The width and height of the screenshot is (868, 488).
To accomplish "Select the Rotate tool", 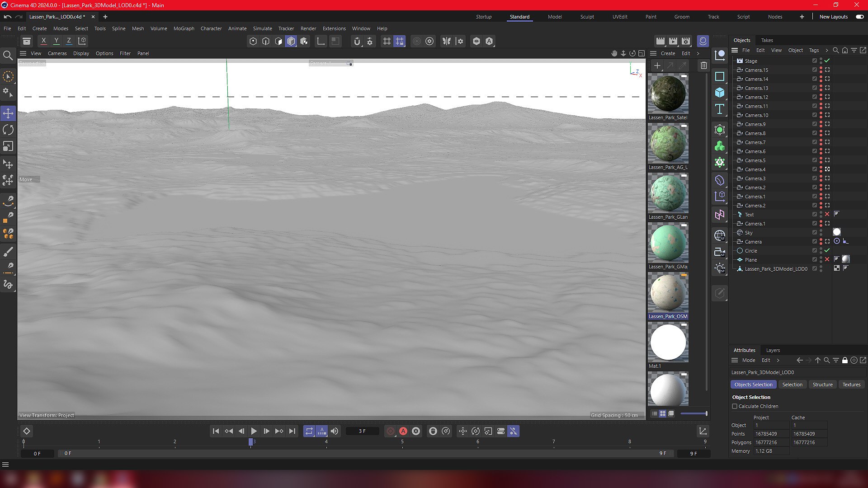I will point(8,130).
